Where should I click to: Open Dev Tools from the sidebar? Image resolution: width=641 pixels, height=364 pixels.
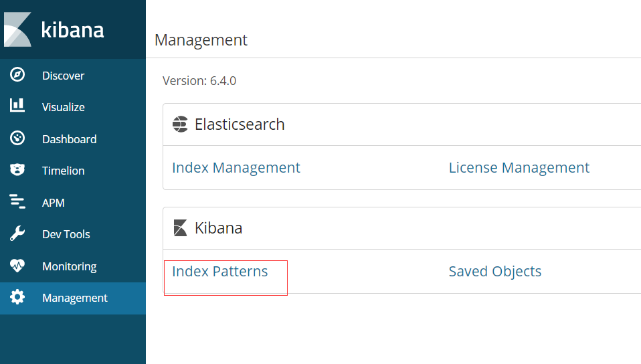click(x=66, y=234)
